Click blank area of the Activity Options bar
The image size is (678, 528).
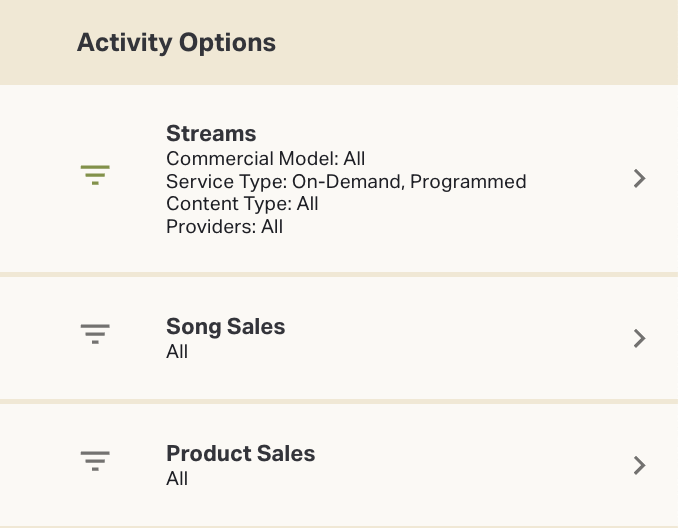480,43
